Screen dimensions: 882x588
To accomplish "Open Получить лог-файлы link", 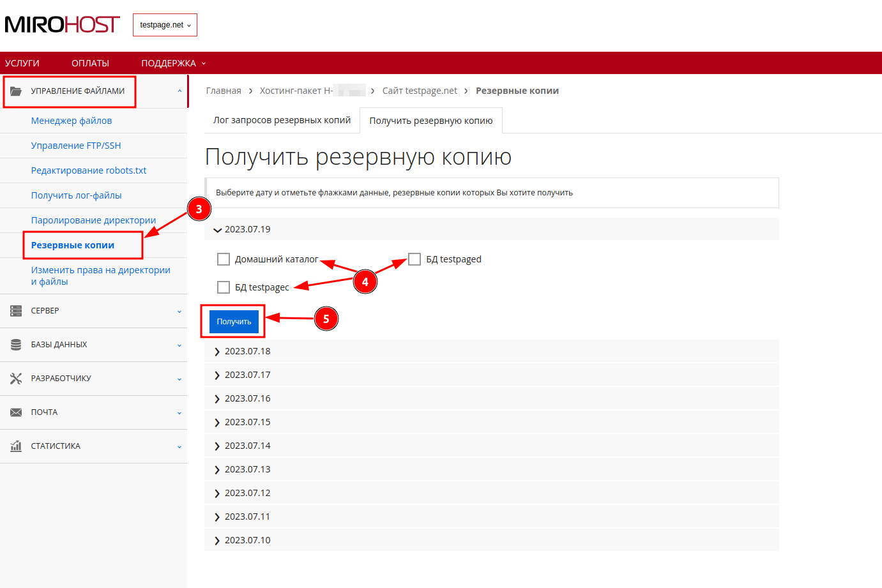I will click(76, 195).
